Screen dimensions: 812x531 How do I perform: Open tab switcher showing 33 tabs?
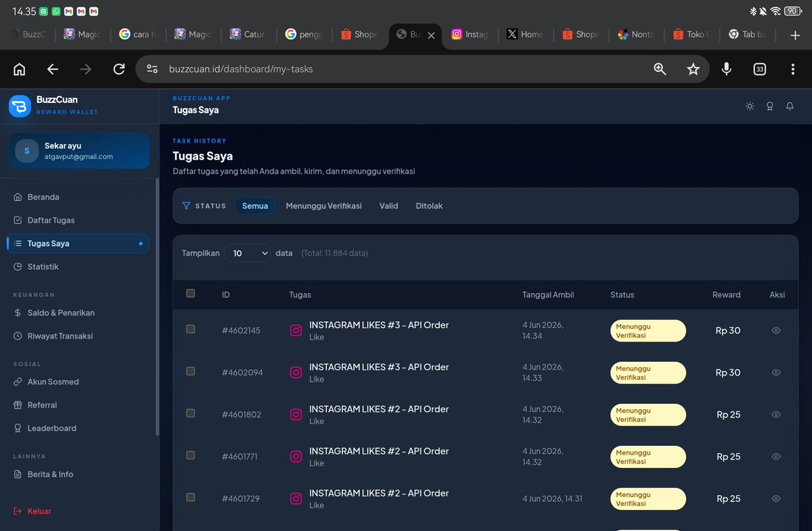pos(759,69)
